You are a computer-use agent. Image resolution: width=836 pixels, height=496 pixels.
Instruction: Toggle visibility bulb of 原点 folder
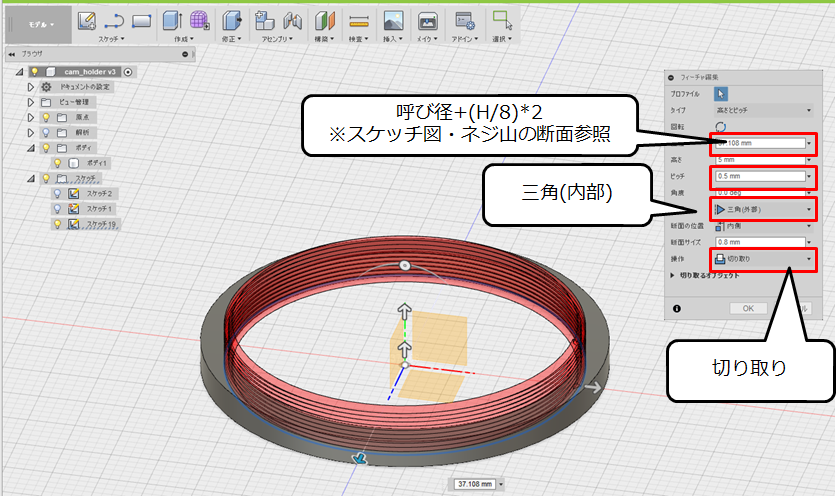pyautogui.click(x=46, y=117)
